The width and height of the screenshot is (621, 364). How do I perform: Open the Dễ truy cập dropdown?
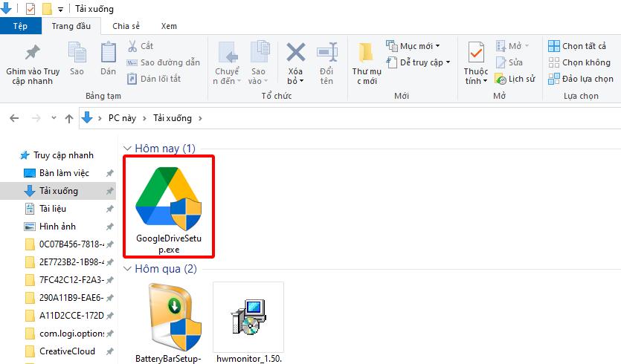pos(419,62)
